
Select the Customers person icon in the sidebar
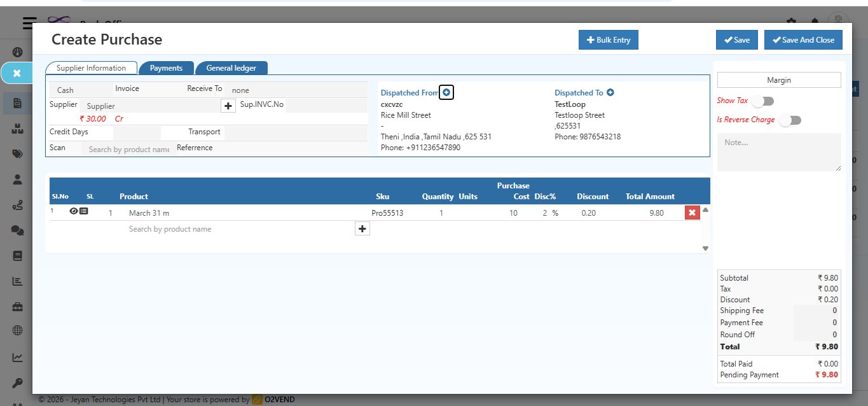point(17,179)
